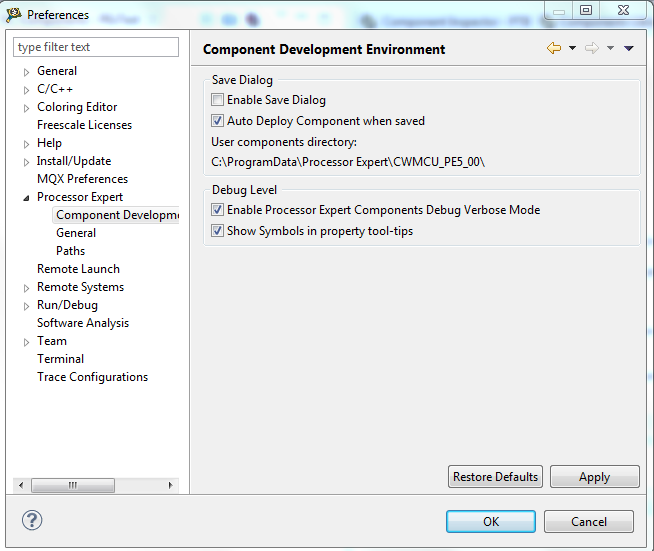Screen dimensions: 654x551
Task: Open the preference page view menu arrow
Action: point(629,48)
